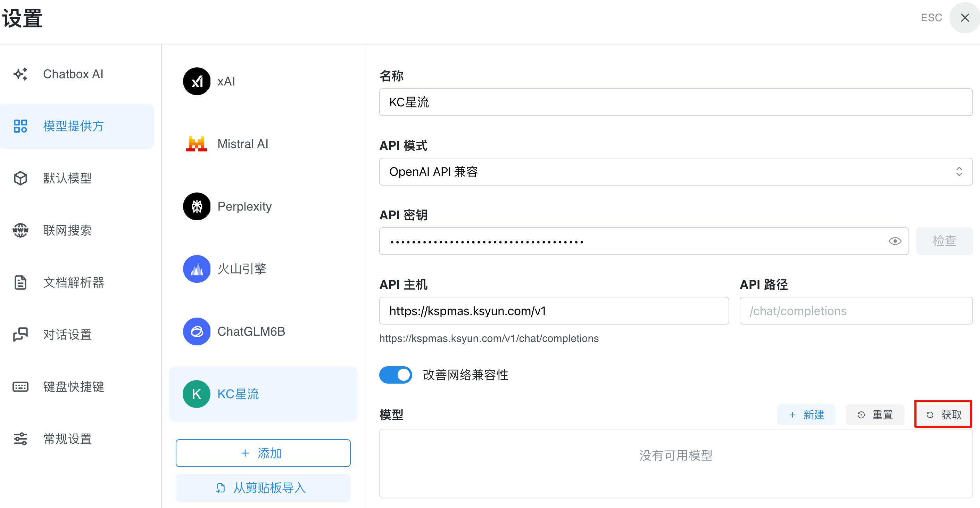Open the 火山引擎 provider icon
Screen dimensions: 980x508
click(x=197, y=269)
